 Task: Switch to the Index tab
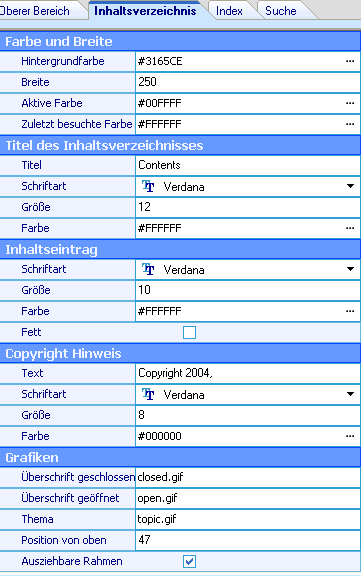coord(229,11)
